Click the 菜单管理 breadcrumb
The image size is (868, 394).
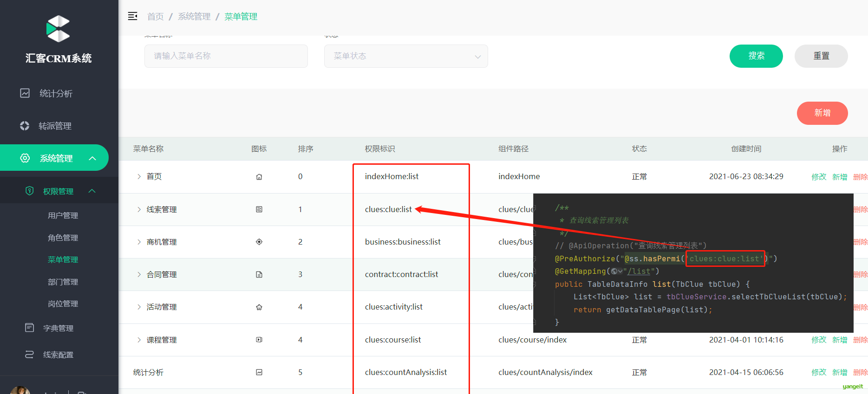(241, 17)
